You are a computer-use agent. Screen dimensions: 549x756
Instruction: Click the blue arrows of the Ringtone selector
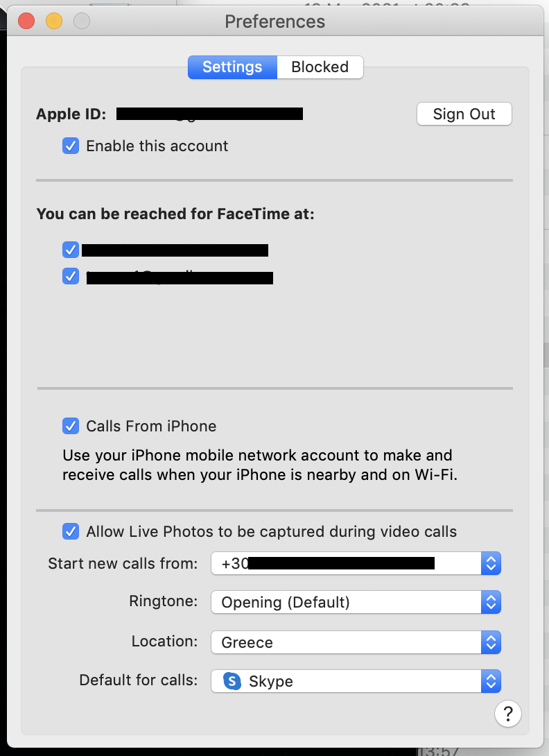point(491,602)
